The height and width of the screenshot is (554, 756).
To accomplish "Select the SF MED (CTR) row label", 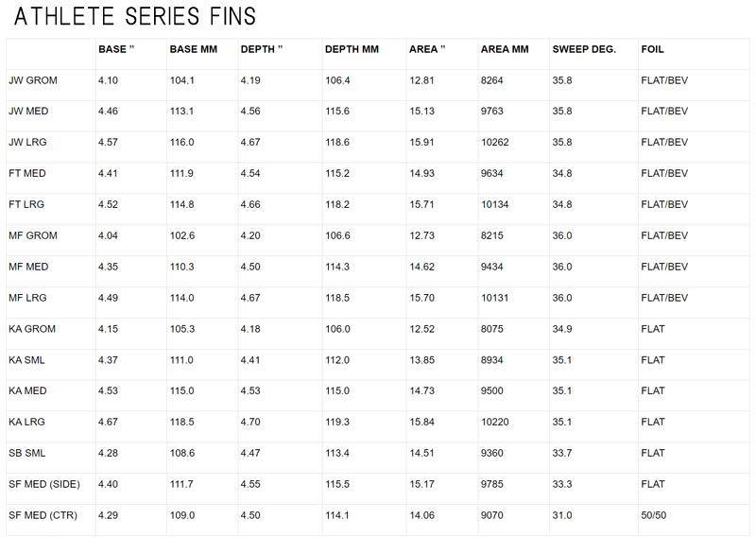I will 43,515.
